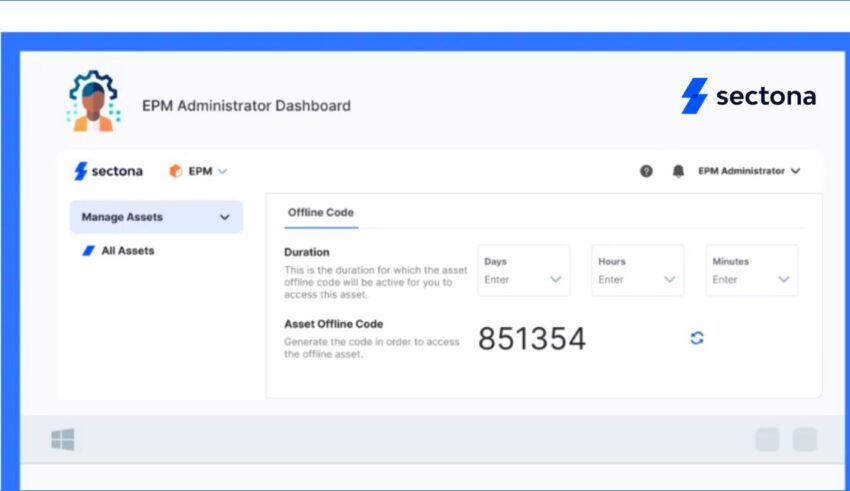The width and height of the screenshot is (850, 491).
Task: Regenerate the offline code with the refresh icon
Action: (x=697, y=338)
